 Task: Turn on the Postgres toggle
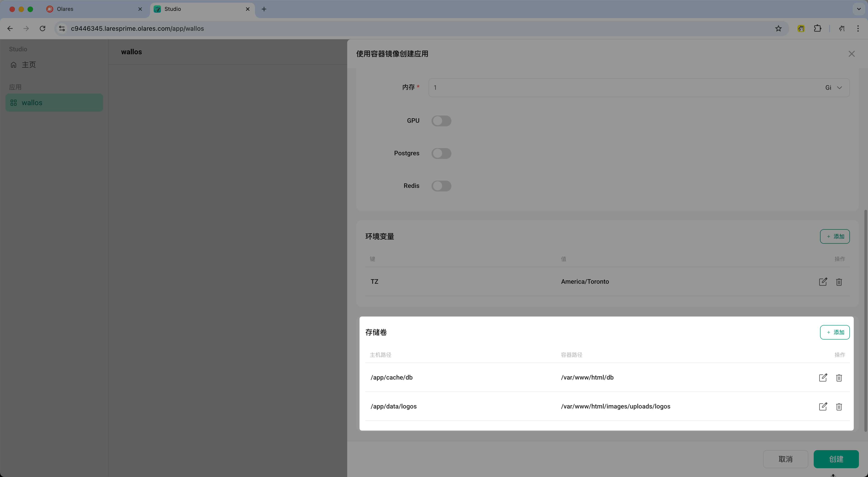pyautogui.click(x=441, y=153)
